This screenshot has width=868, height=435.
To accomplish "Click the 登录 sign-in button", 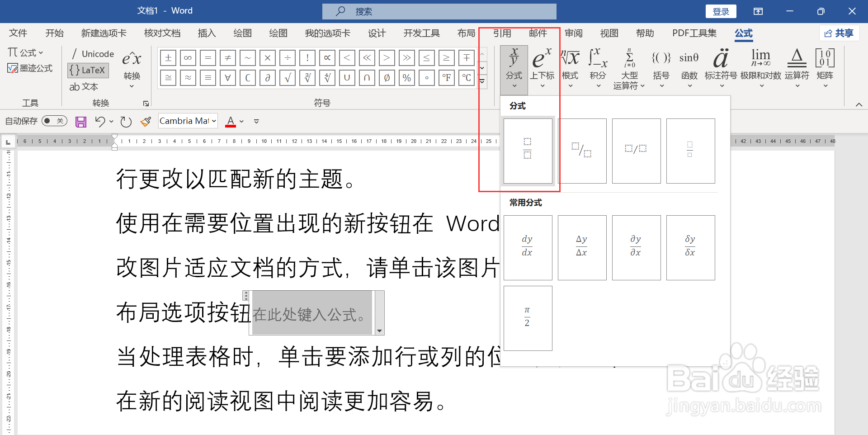I will point(721,11).
